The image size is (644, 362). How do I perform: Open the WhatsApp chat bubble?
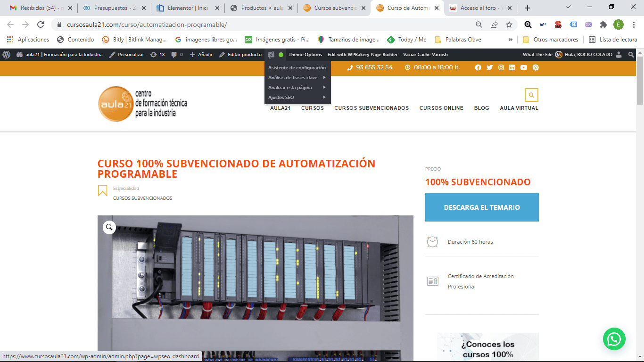pyautogui.click(x=614, y=339)
